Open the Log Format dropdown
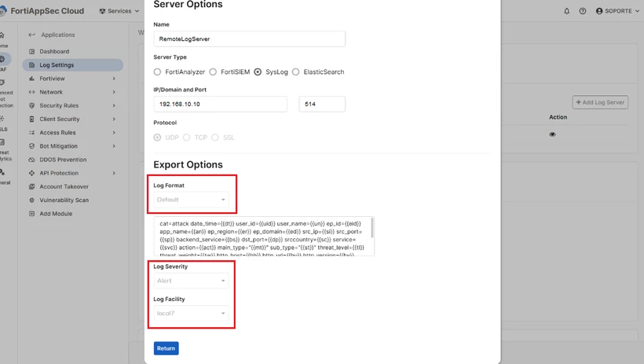 [191, 200]
